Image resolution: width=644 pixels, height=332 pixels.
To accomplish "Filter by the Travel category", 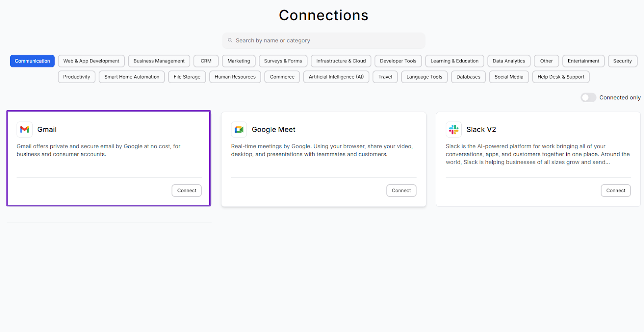I will point(385,77).
